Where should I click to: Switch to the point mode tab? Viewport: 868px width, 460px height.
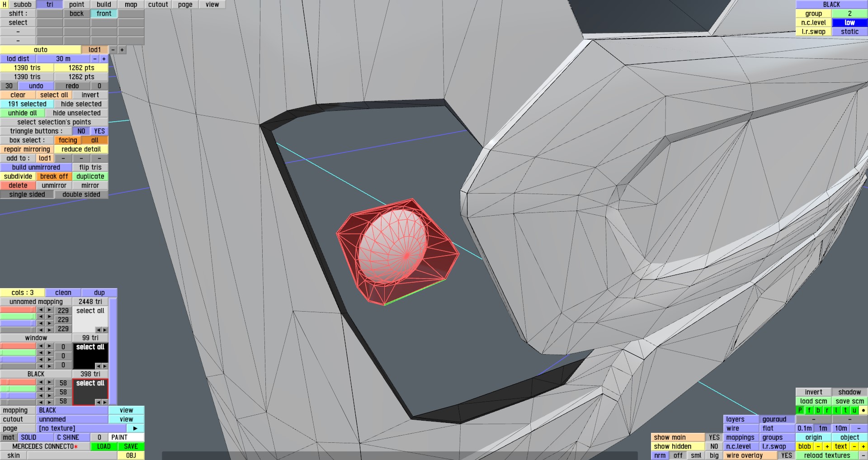[77, 5]
